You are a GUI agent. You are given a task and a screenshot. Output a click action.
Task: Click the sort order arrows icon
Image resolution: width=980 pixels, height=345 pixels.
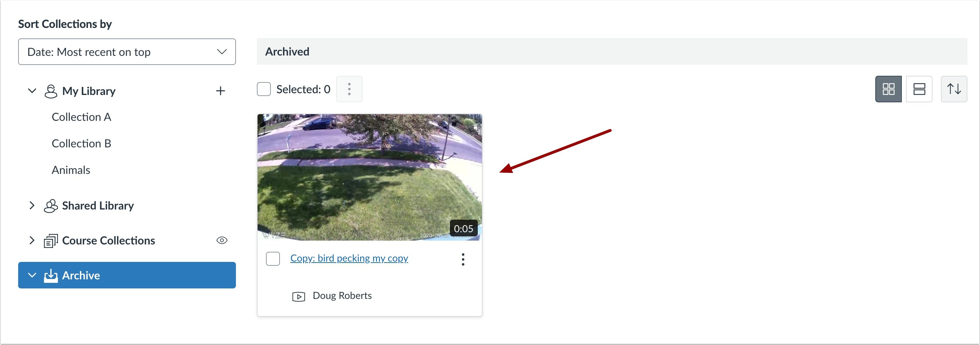[x=954, y=89]
